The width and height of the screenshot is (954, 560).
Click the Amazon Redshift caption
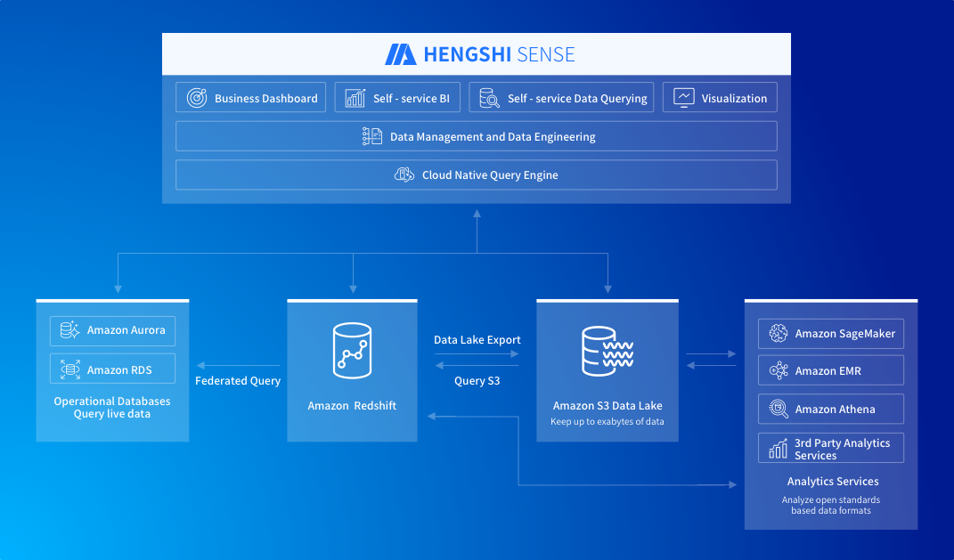352,406
